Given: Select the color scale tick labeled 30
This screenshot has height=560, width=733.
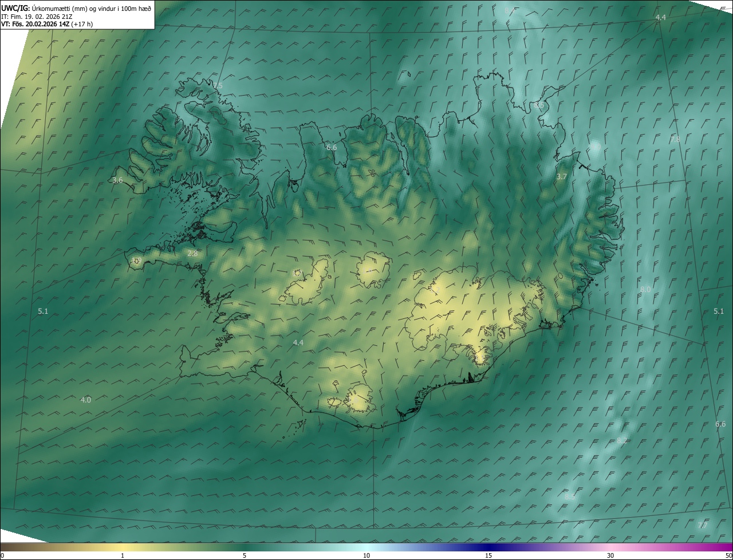Looking at the screenshot, I should point(610,555).
